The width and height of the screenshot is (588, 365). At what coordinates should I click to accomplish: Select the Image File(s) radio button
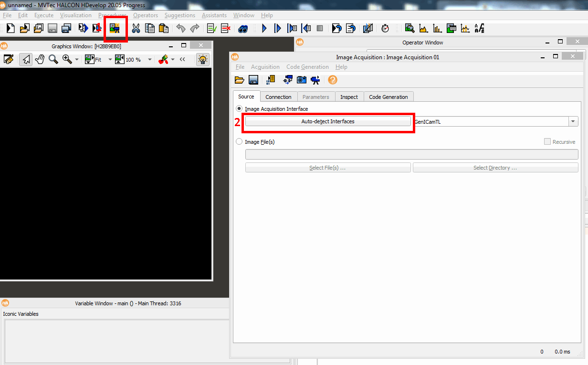240,142
